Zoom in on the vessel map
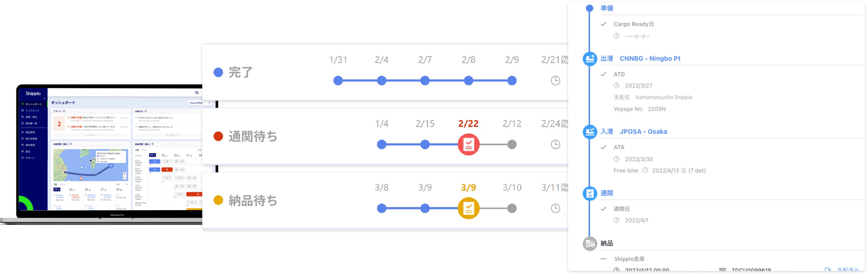The image size is (868, 275). [x=125, y=174]
